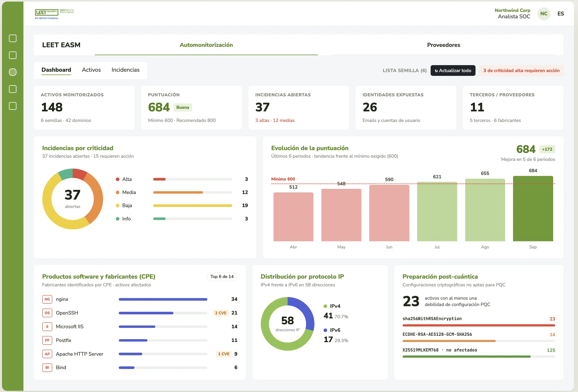Viewport: 578px width, 392px height.
Task: Open the Identidades Expuestas 26 card
Action: point(406,108)
